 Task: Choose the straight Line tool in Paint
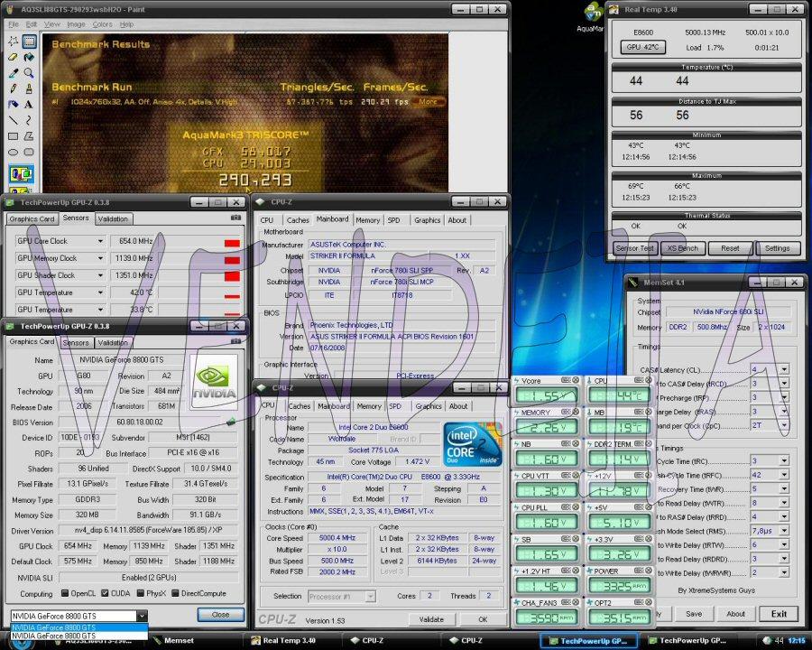(13, 120)
